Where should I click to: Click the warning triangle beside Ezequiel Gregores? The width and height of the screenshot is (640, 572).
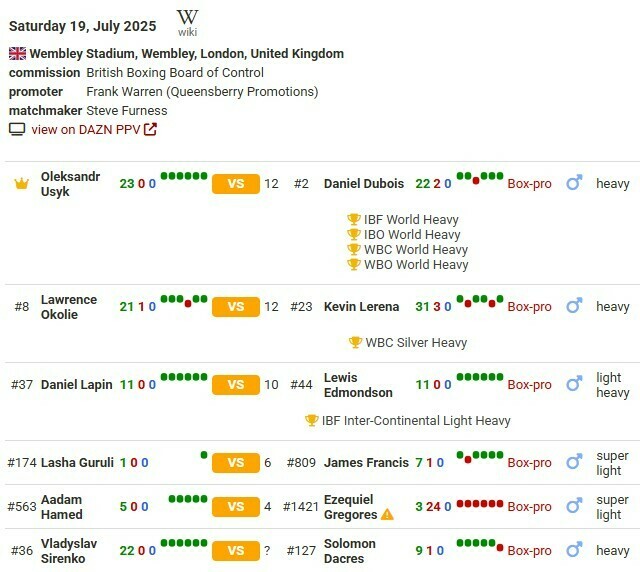tap(387, 515)
